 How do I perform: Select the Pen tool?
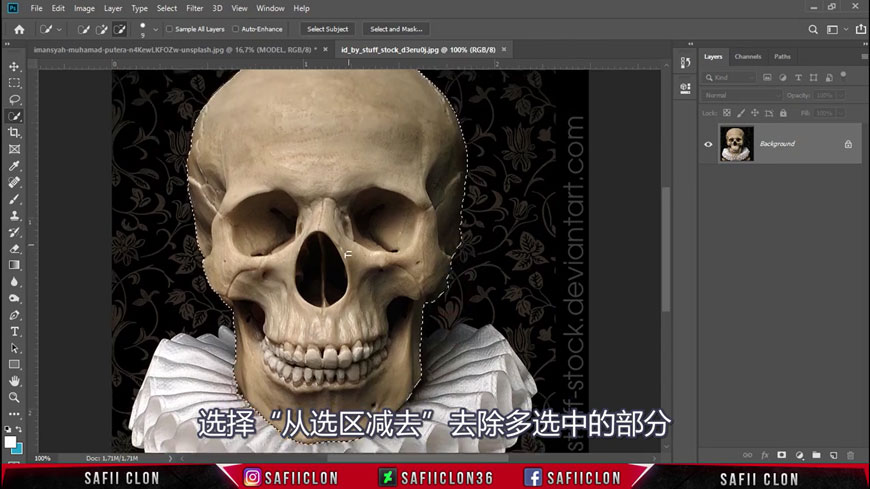(x=14, y=315)
